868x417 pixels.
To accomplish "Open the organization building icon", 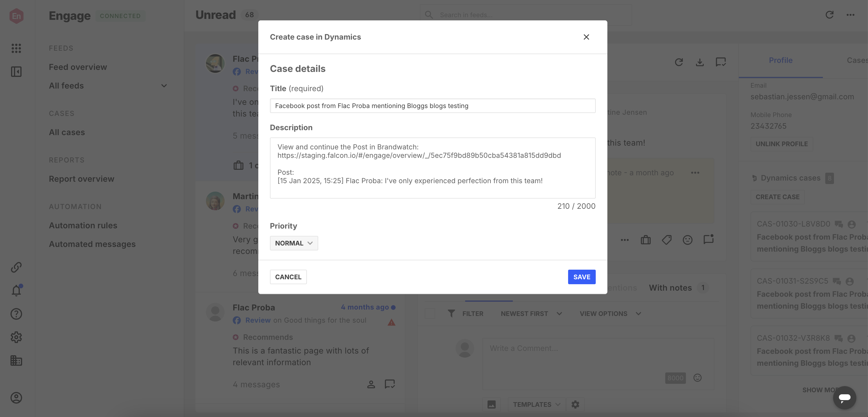I will coord(16,360).
